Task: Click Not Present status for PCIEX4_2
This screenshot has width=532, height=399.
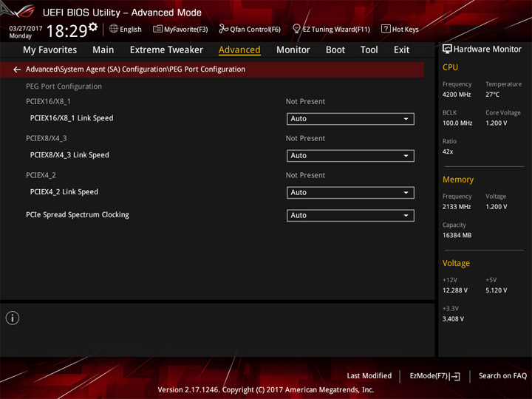Action: (x=305, y=175)
